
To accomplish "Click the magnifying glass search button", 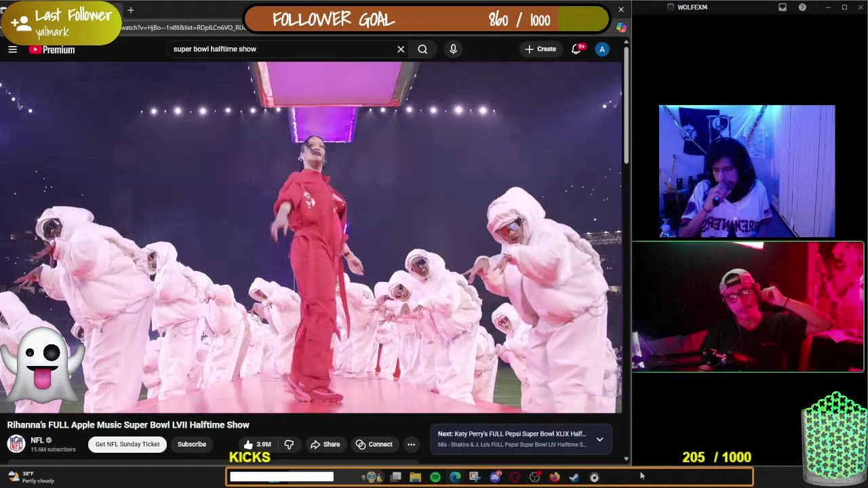I will coord(422,49).
